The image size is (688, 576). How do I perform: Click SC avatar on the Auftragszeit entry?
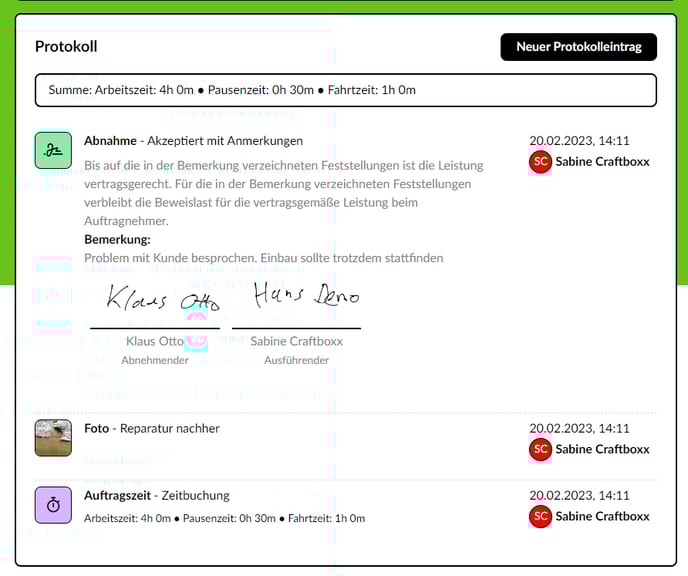tap(540, 516)
